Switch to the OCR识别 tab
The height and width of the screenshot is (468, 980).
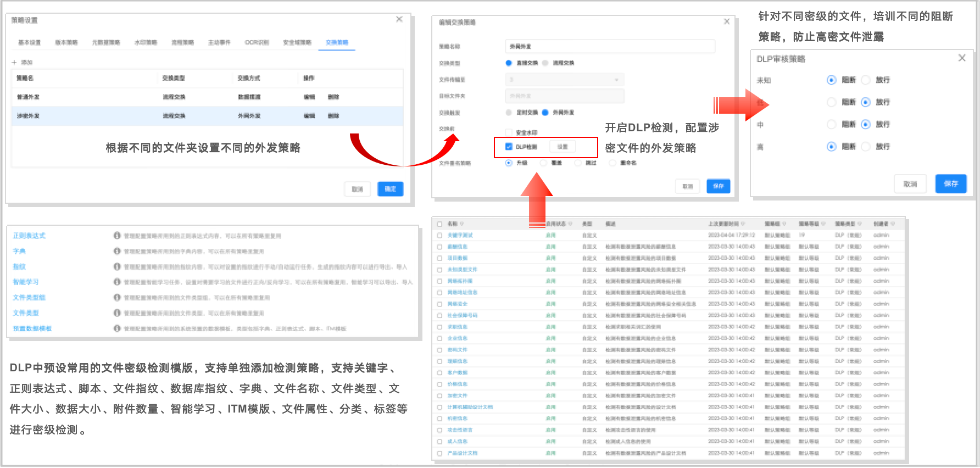[x=257, y=42]
